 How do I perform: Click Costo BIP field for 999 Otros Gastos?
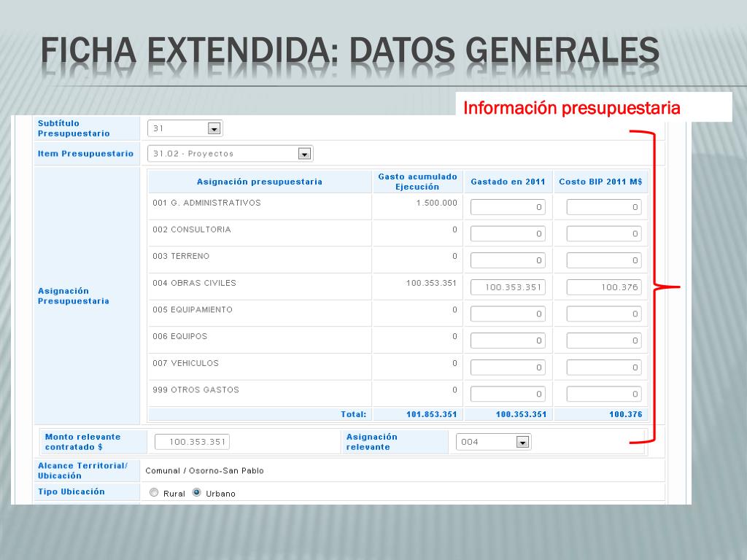[603, 394]
